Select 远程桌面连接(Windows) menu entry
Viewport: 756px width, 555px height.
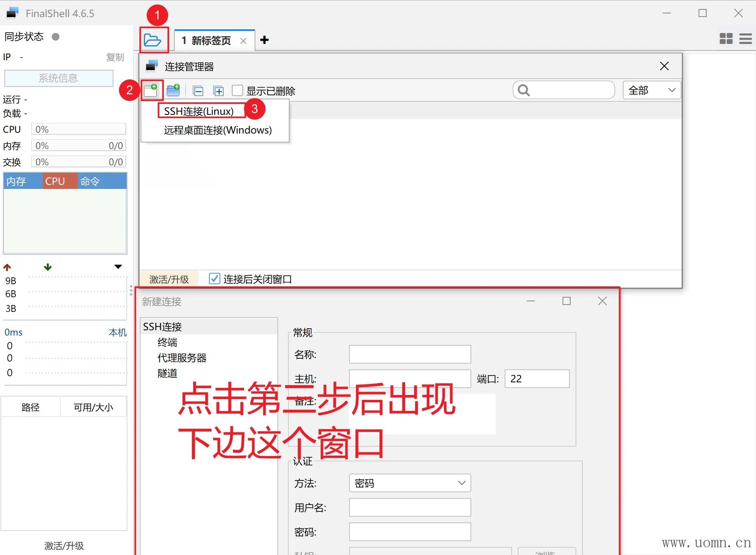click(218, 130)
